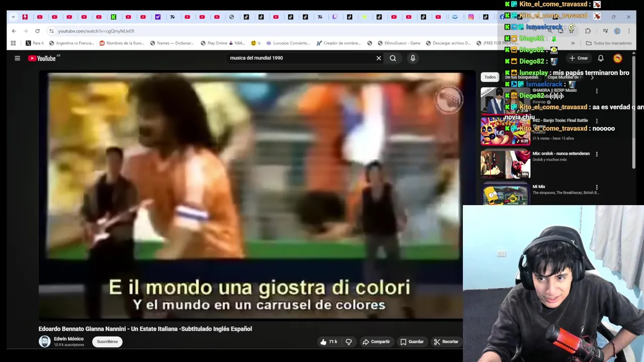
Task: Open options for Mix orslok playlist
Action: (597, 154)
